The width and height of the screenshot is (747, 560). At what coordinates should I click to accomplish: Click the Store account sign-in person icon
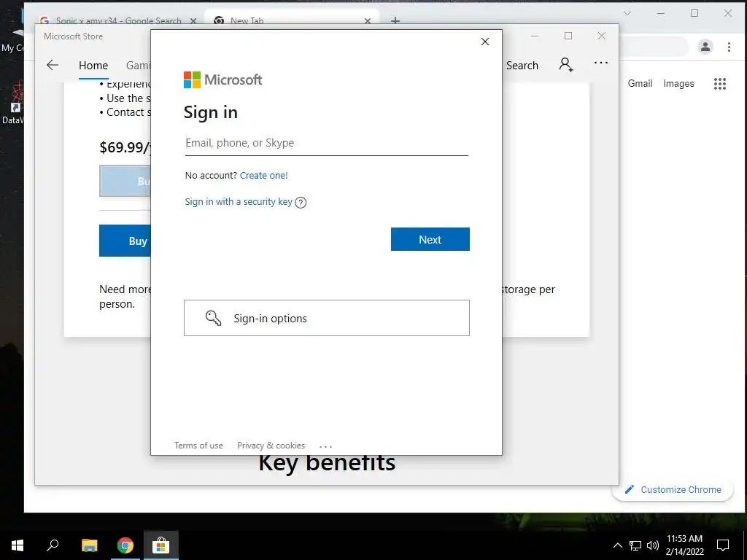[566, 65]
